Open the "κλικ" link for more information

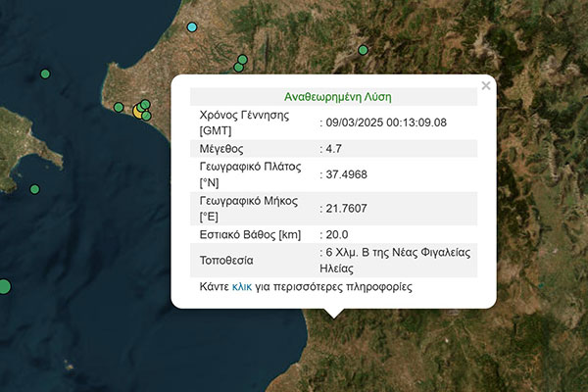pos(242,287)
